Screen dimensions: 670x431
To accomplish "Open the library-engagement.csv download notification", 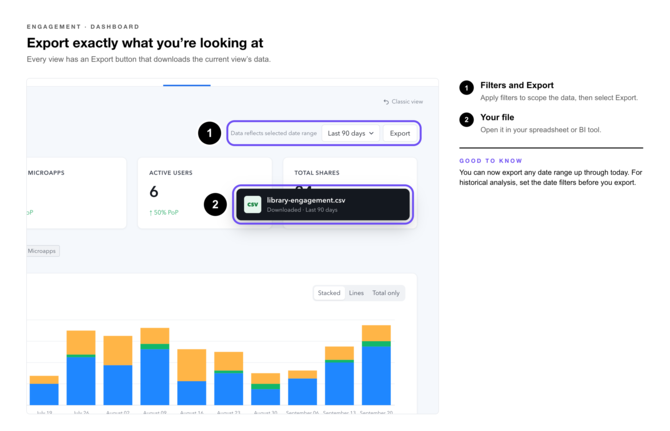I will point(323,205).
